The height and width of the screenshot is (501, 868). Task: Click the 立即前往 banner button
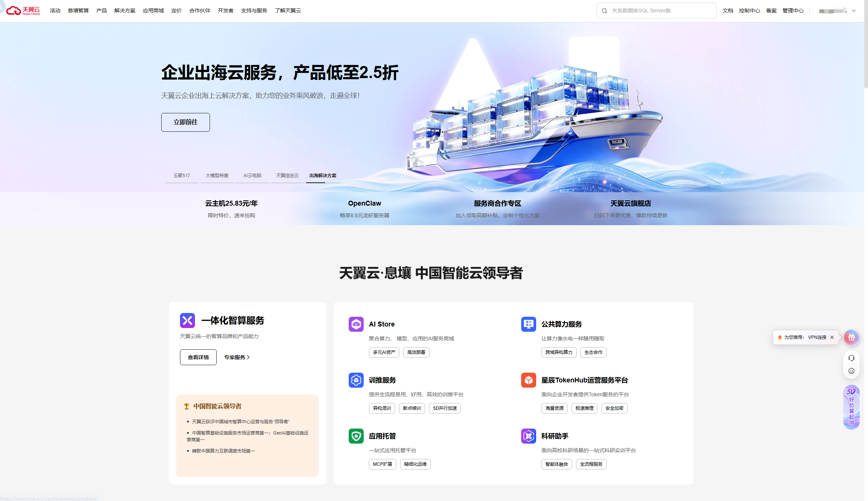[x=186, y=122]
